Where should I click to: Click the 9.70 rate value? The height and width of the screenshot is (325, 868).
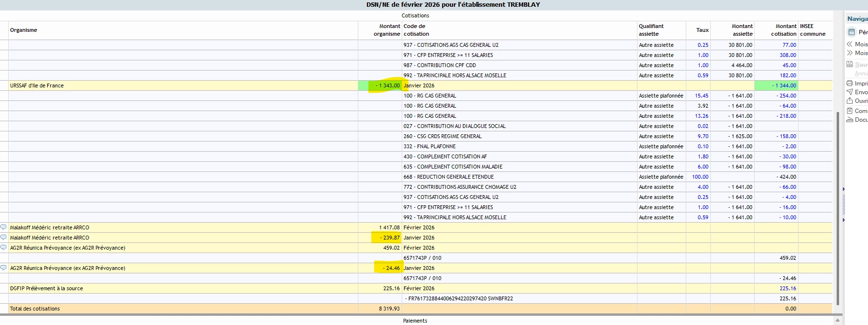(x=703, y=136)
